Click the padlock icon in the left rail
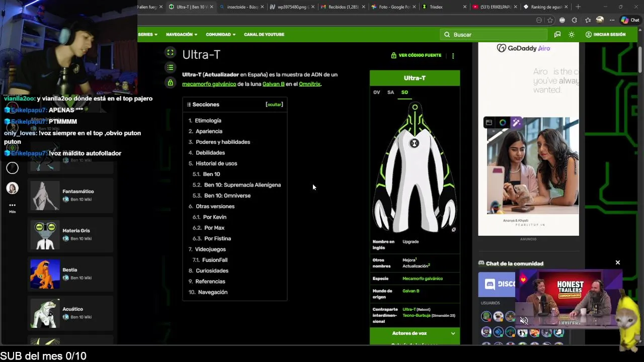 pos(171,82)
